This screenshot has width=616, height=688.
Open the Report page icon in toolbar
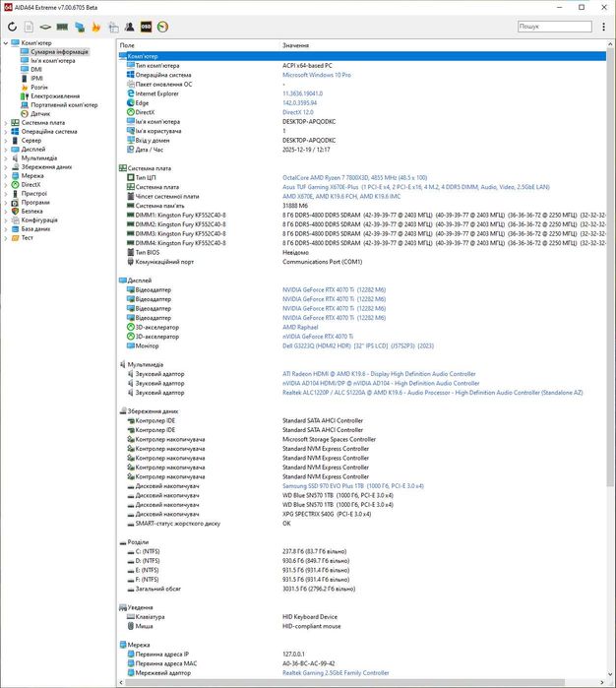click(29, 27)
